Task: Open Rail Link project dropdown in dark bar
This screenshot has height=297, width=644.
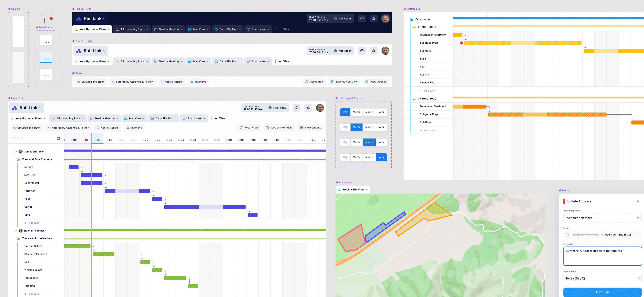Action: pyautogui.click(x=94, y=19)
